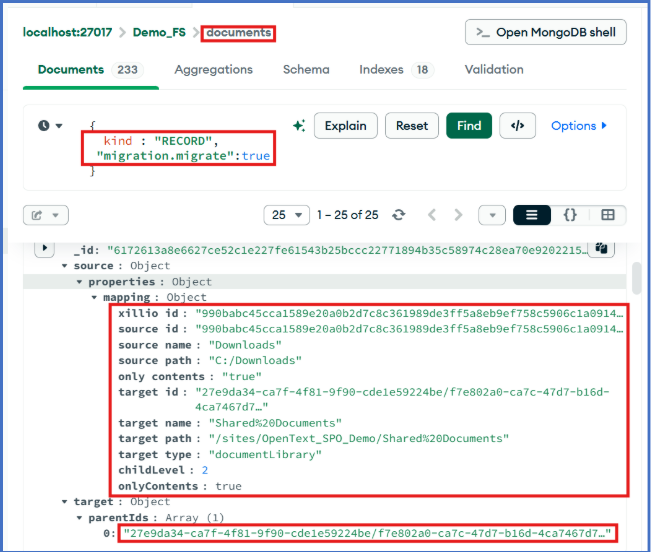The height and width of the screenshot is (552, 651).
Task: Collapse the properties object
Action: tap(79, 282)
